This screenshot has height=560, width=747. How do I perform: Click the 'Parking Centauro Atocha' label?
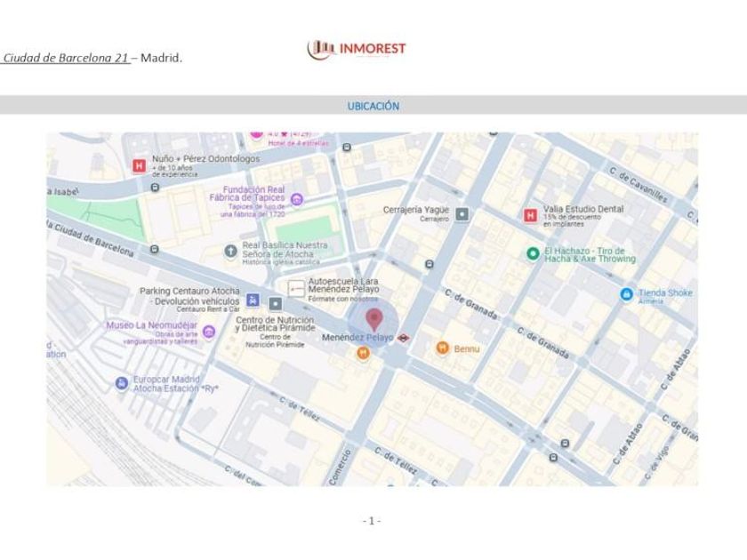(x=189, y=291)
